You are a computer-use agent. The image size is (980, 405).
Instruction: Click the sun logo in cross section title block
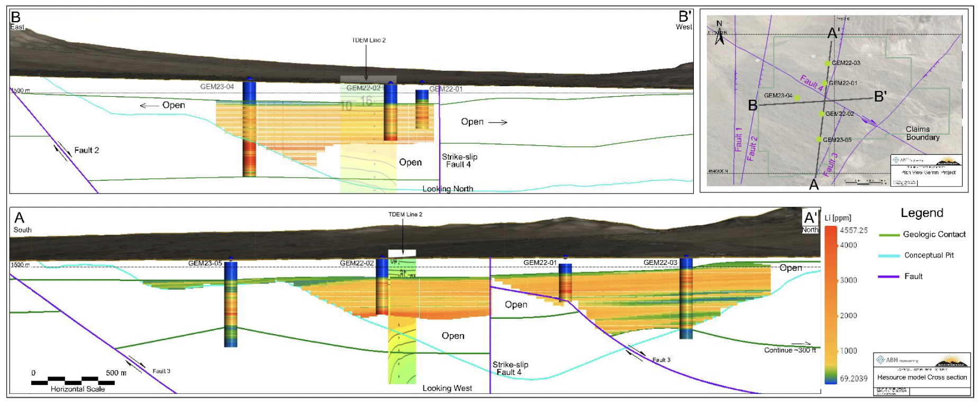click(951, 362)
